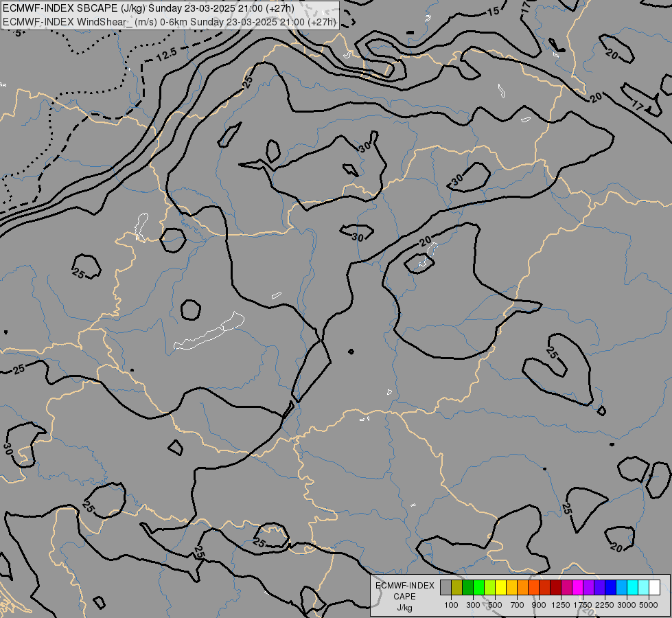Select the pale cyan legend swatch
This screenshot has width=672, height=618.
click(x=643, y=587)
